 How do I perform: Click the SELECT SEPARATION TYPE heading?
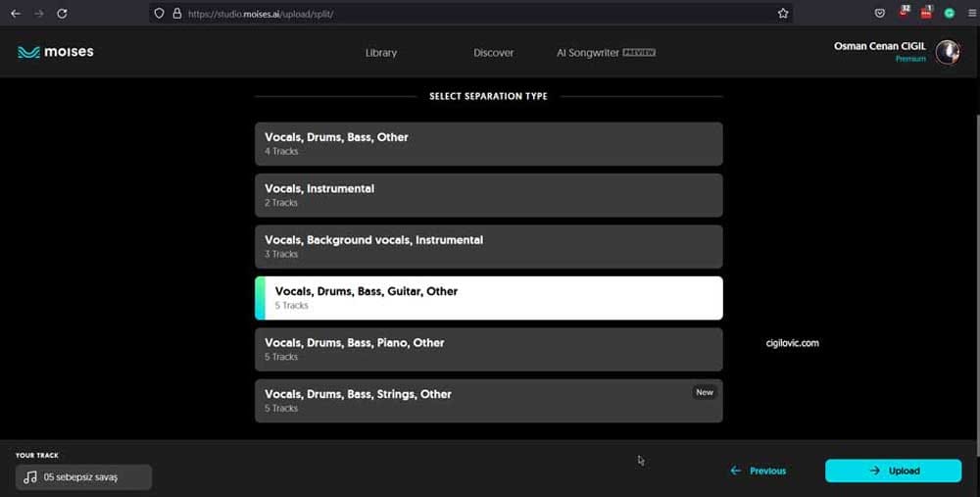click(488, 96)
